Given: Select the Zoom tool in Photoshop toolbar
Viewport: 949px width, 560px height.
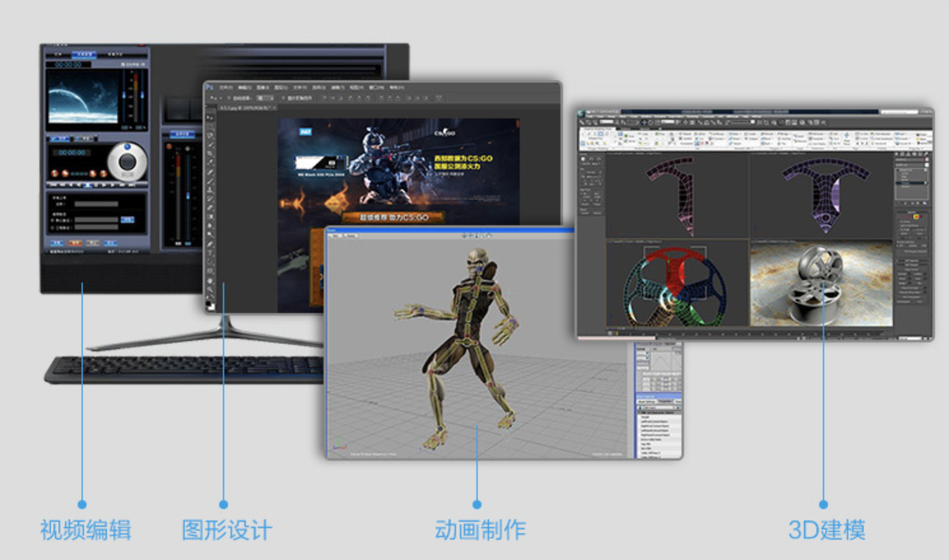Looking at the screenshot, I should (210, 289).
